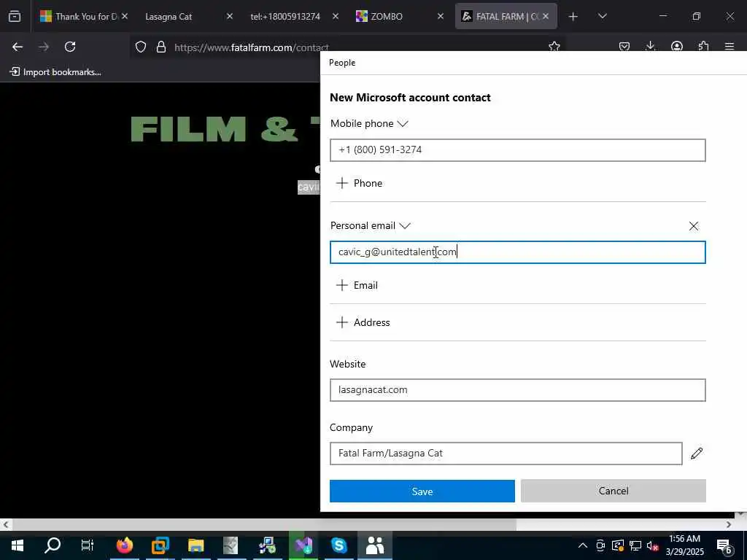Click the site padlock icon

(x=161, y=47)
